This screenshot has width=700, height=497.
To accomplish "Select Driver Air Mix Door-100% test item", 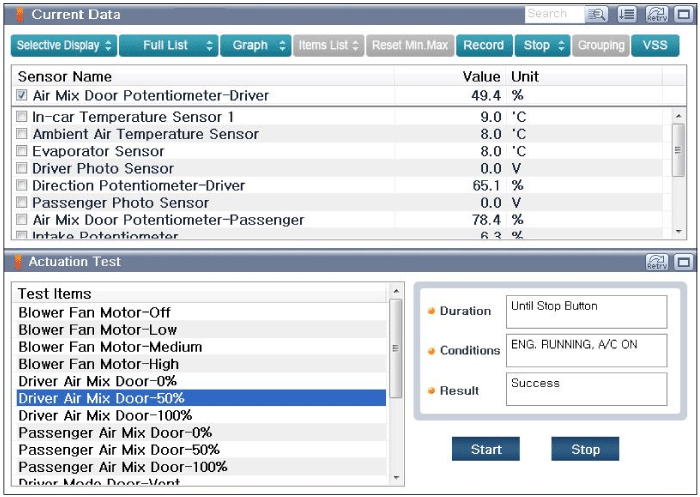I will pyautogui.click(x=201, y=415).
